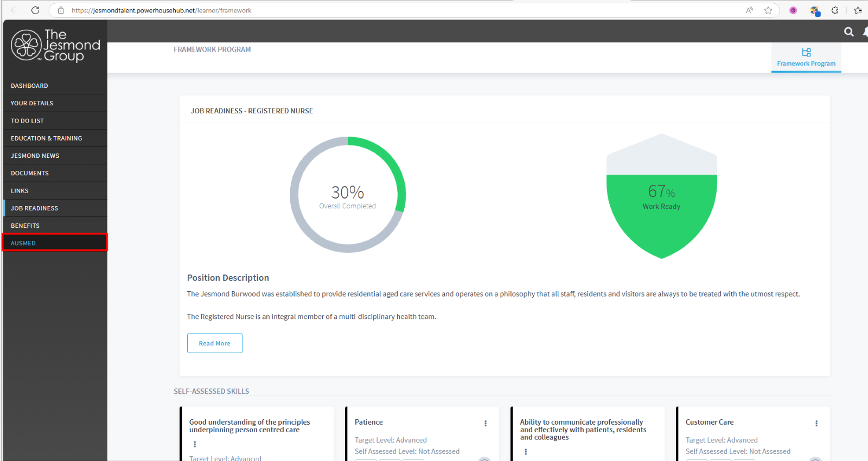The image size is (868, 461).
Task: Click the colorful profile extension icon
Action: (815, 10)
